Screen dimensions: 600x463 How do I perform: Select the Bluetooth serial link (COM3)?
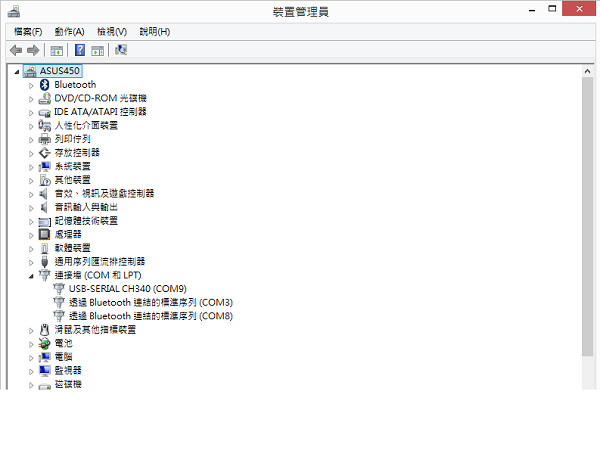(151, 303)
